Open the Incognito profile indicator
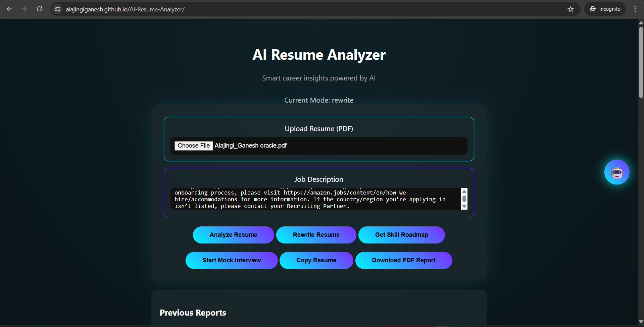The height and width of the screenshot is (327, 644). [605, 9]
